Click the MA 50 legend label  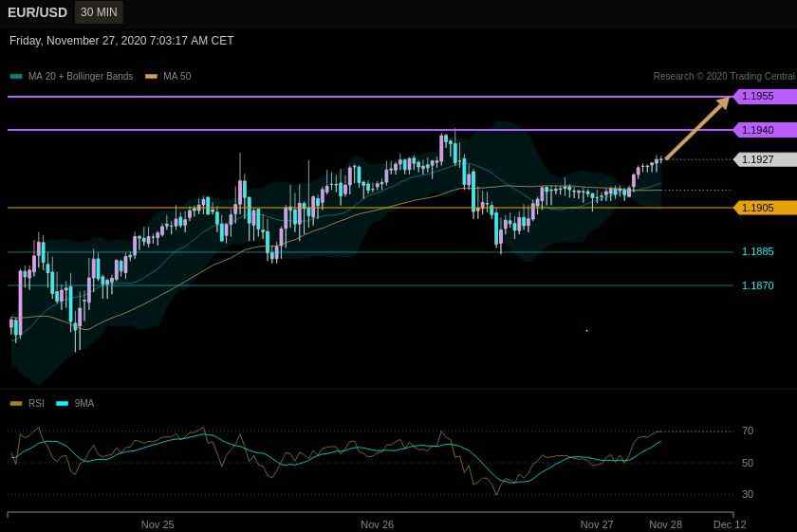176,76
